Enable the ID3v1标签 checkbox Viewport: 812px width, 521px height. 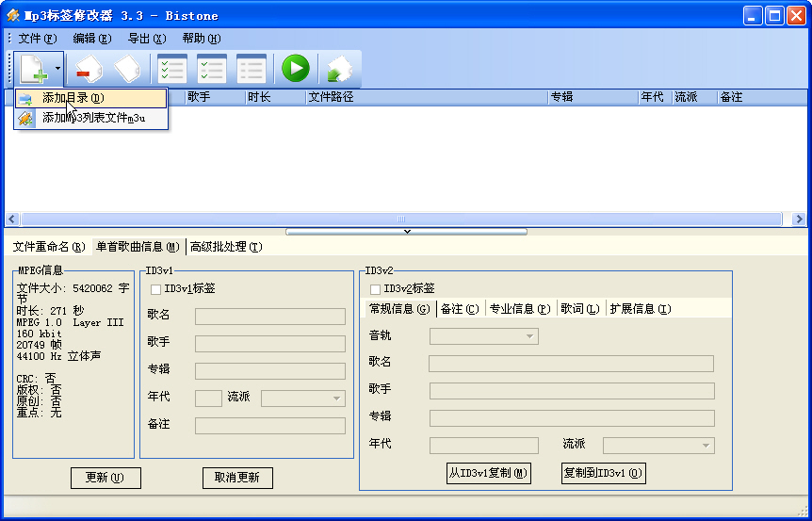[156, 289]
